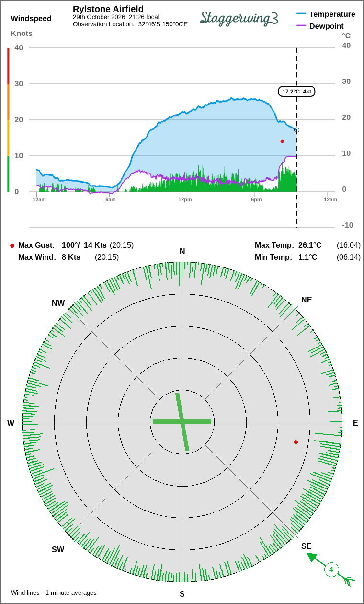Click the Wind lines 1 minute averages note

pyautogui.click(x=54, y=592)
